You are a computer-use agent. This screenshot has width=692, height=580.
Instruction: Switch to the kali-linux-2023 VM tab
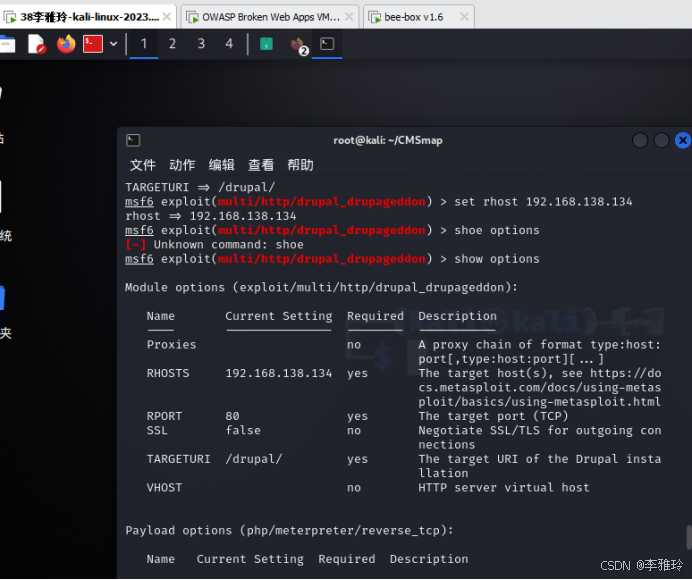pyautogui.click(x=88, y=17)
